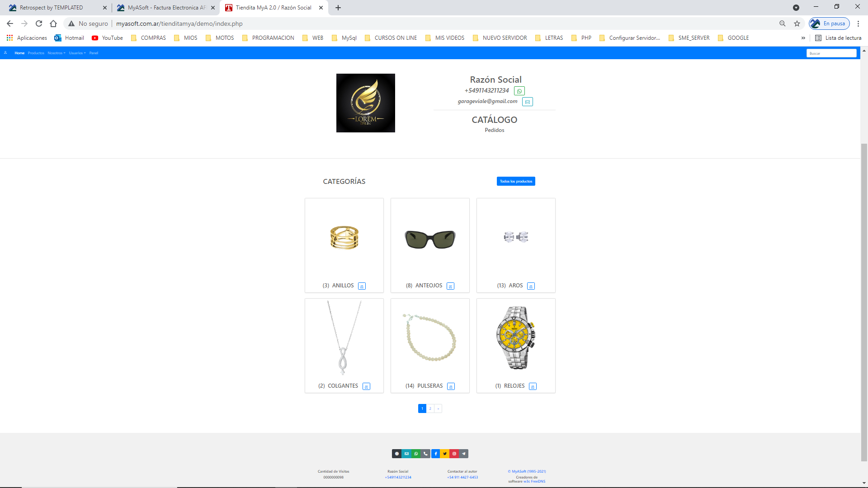The width and height of the screenshot is (868, 488).
Task: Open the ANILLOS gold ring thumbnail
Action: (x=344, y=238)
